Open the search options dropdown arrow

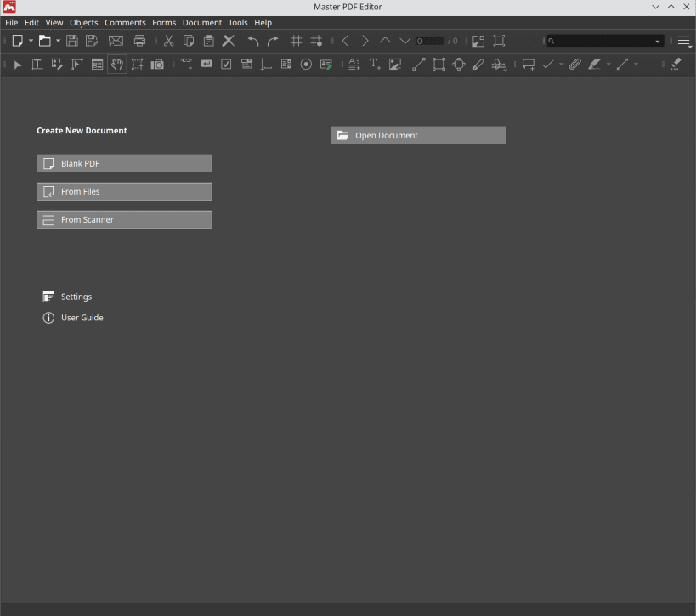point(658,42)
